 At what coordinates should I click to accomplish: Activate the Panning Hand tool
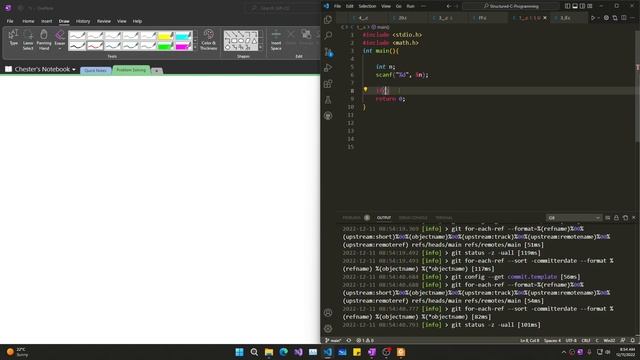(x=44, y=40)
